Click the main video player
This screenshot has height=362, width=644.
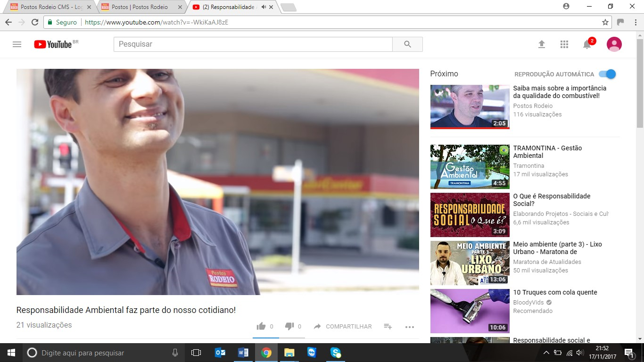pyautogui.click(x=218, y=182)
